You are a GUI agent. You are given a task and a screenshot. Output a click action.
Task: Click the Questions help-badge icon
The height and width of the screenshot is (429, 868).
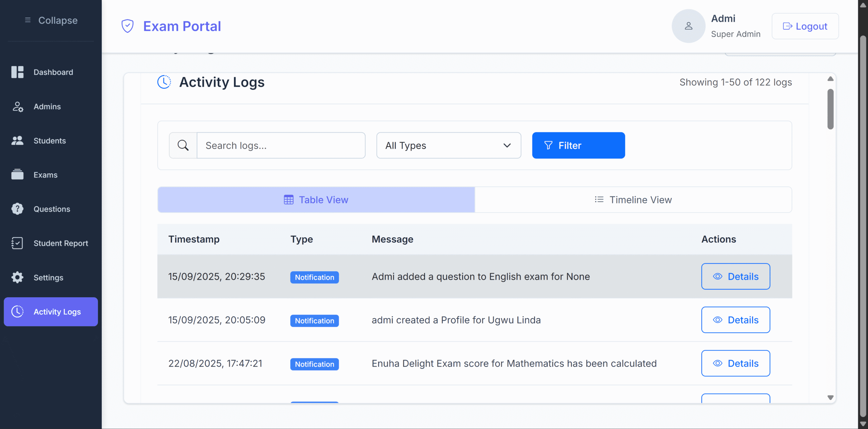click(x=17, y=209)
